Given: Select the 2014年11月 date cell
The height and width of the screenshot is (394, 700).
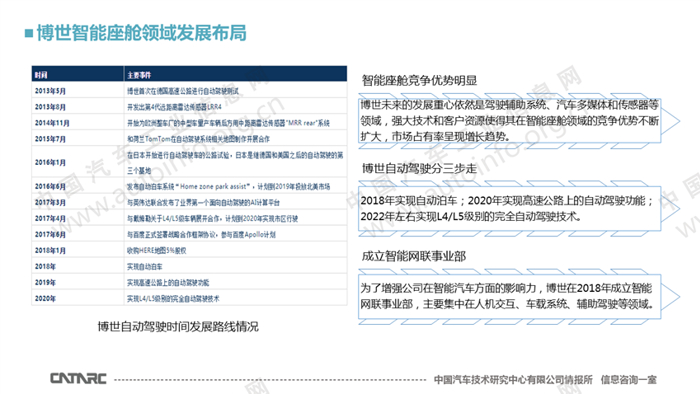Looking at the screenshot, I should coord(78,123).
